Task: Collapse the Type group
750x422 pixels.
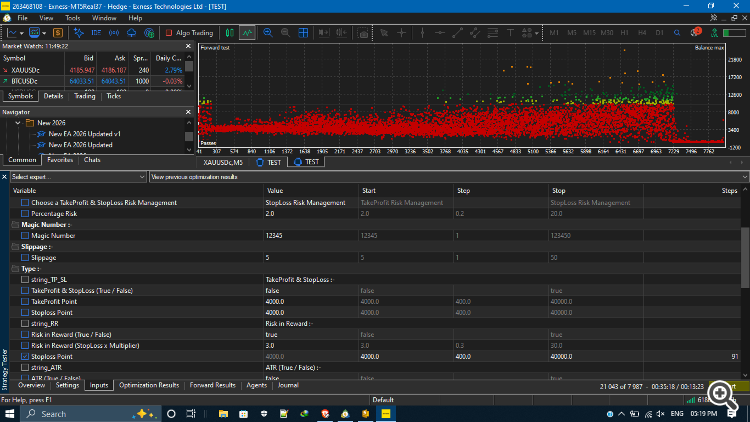Action: [15, 268]
